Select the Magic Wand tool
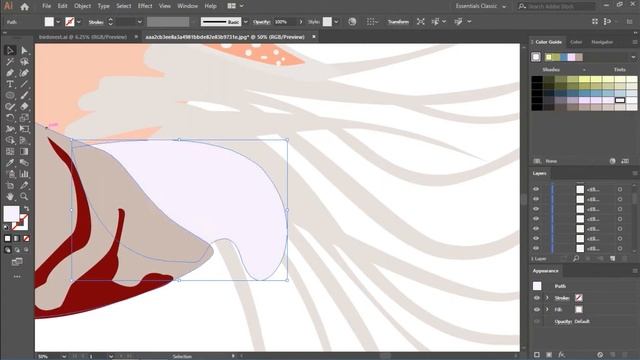This screenshot has height=360, width=640. [x=10, y=62]
